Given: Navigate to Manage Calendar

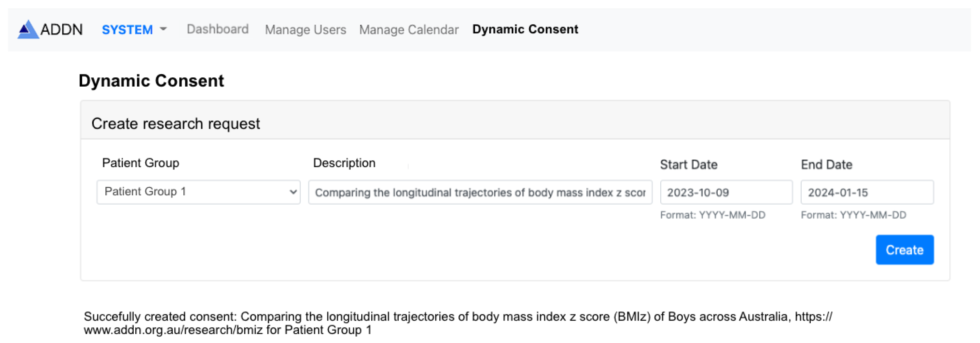Looking at the screenshot, I should click(x=408, y=30).
